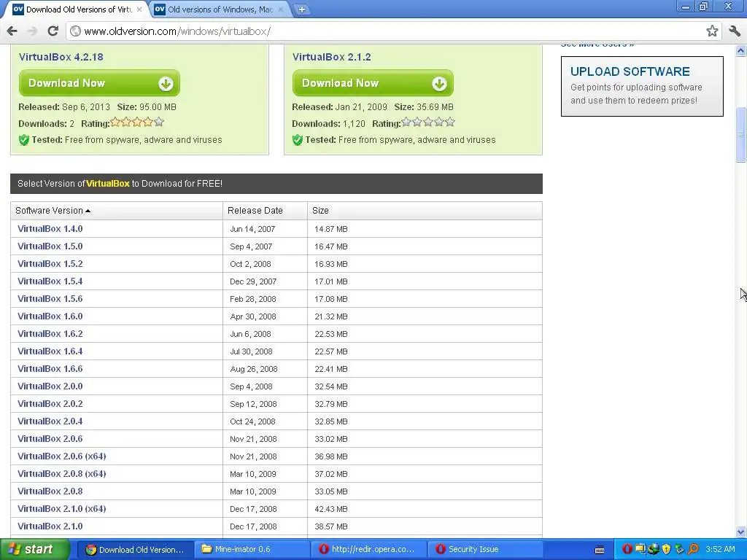Open the Windows start menu

point(34,550)
